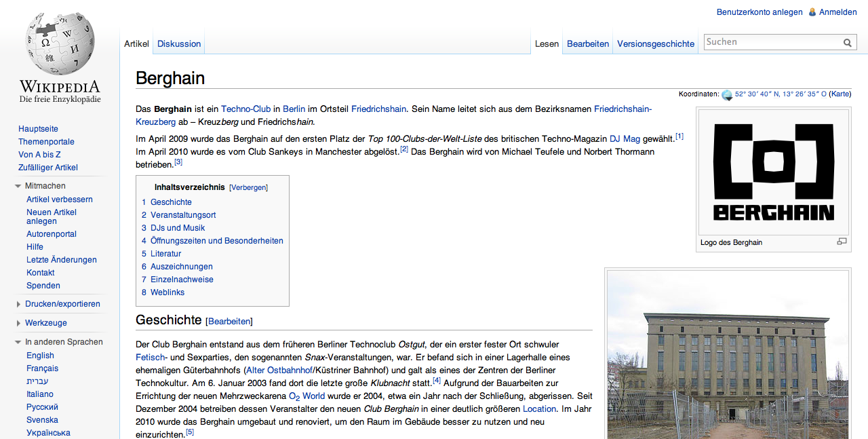Click the Spenden sidebar link

43,286
